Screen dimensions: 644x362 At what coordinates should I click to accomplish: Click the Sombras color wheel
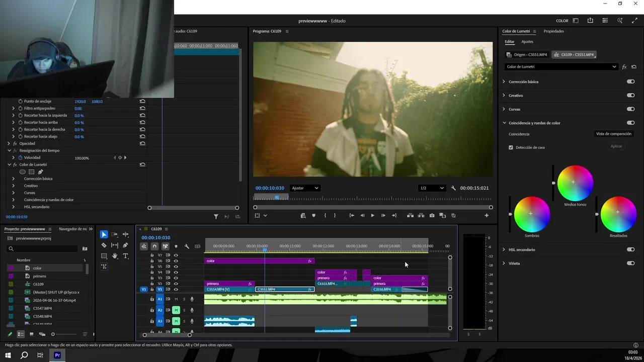tap(532, 214)
